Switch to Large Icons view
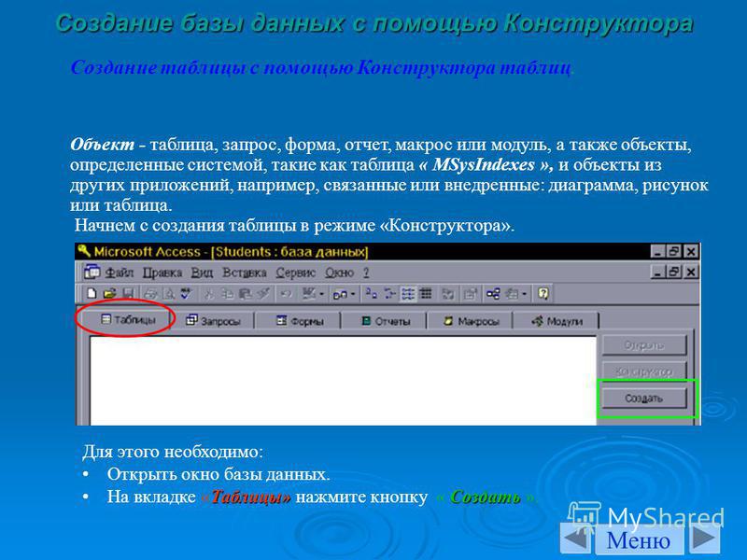The height and width of the screenshot is (560, 747). (x=372, y=294)
